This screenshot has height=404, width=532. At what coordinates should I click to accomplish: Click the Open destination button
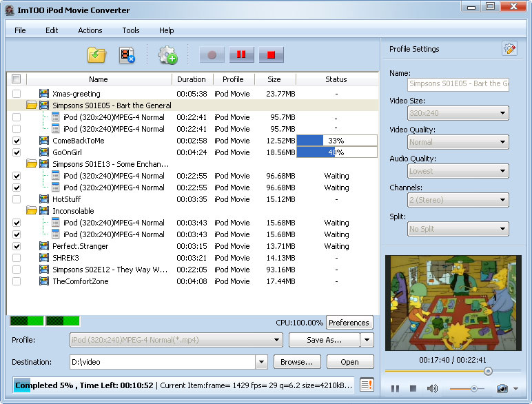pos(350,362)
